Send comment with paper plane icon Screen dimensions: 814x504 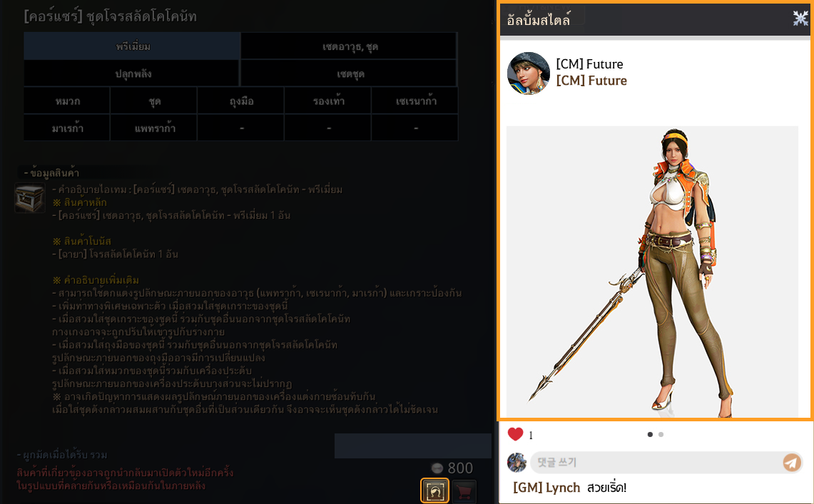tap(792, 462)
